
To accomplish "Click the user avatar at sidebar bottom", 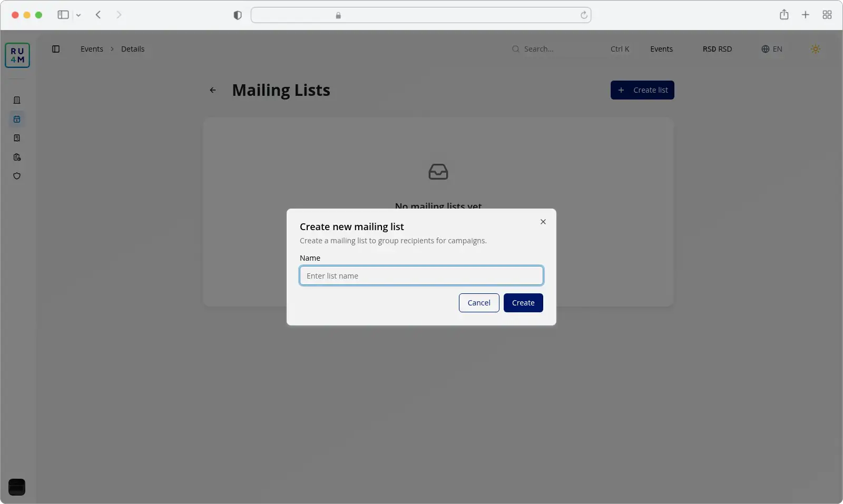I will click(17, 487).
